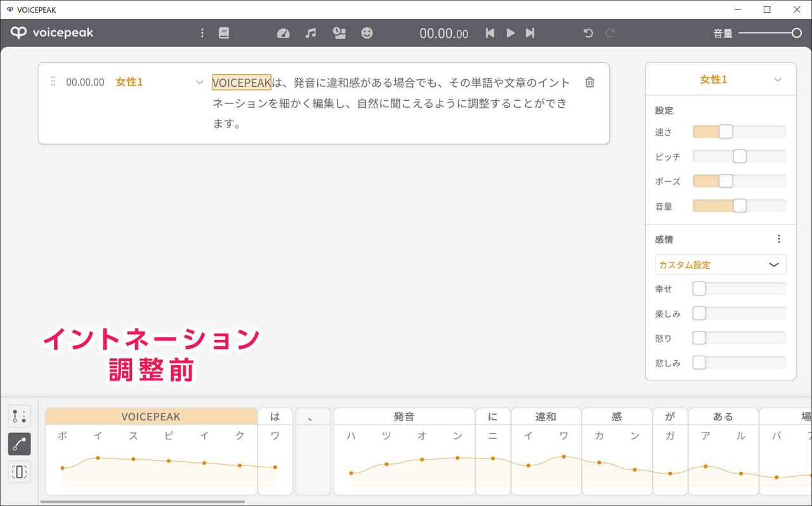
Task: Click the speedometer speed settings icon
Action: 284,33
